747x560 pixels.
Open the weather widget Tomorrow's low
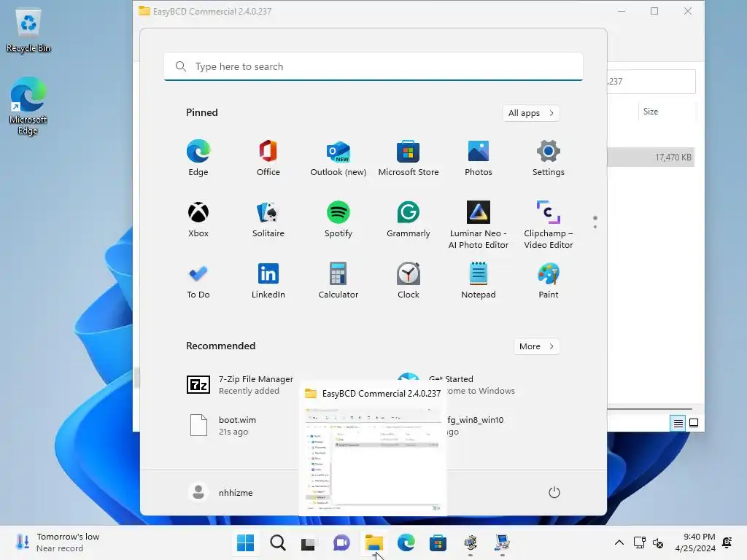click(x=58, y=542)
